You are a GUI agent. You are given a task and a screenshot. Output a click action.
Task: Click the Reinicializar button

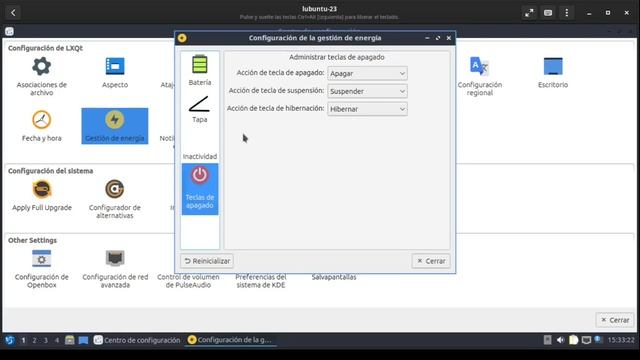point(207,261)
